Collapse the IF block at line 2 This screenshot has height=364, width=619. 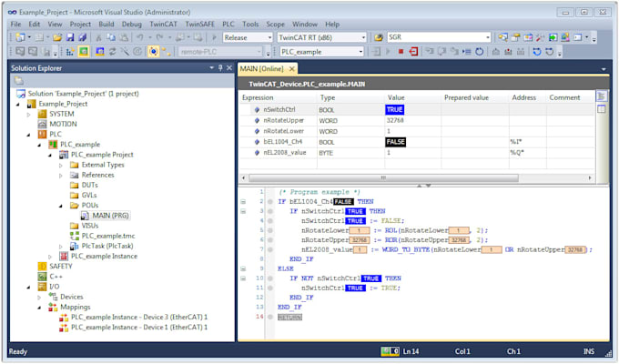(x=243, y=202)
